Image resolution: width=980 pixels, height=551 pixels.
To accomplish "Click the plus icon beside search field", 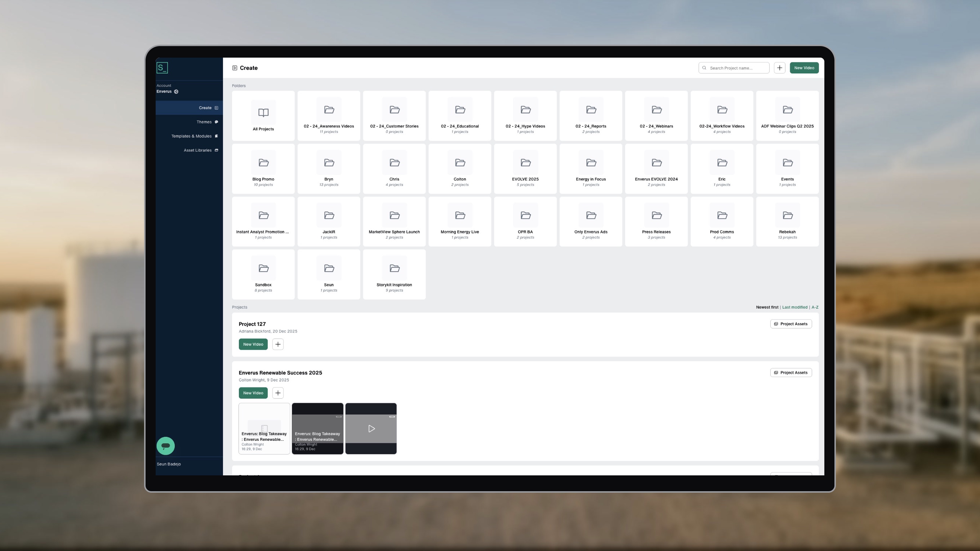I will pyautogui.click(x=780, y=68).
